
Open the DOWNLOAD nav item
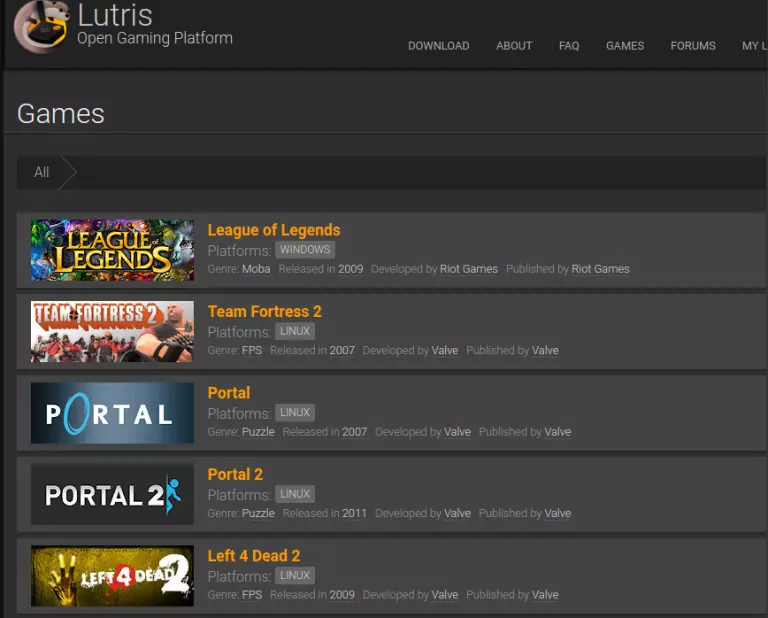pyautogui.click(x=438, y=46)
